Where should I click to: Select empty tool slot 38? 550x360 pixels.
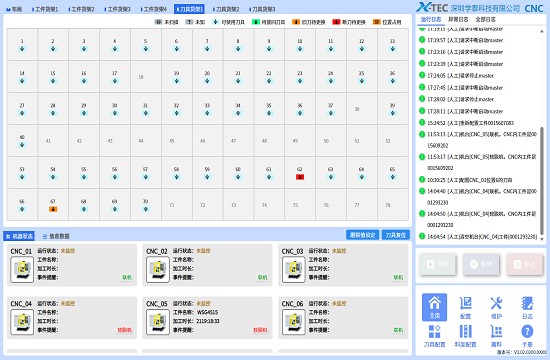362,109
